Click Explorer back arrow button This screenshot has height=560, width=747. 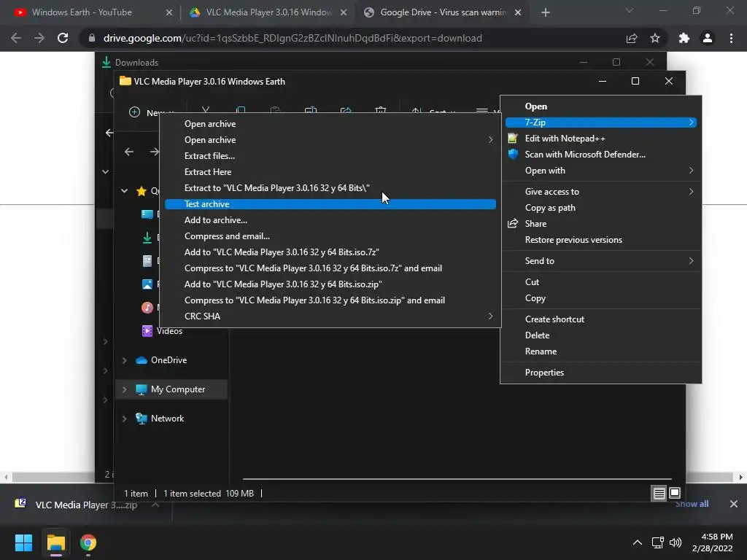[128, 152]
